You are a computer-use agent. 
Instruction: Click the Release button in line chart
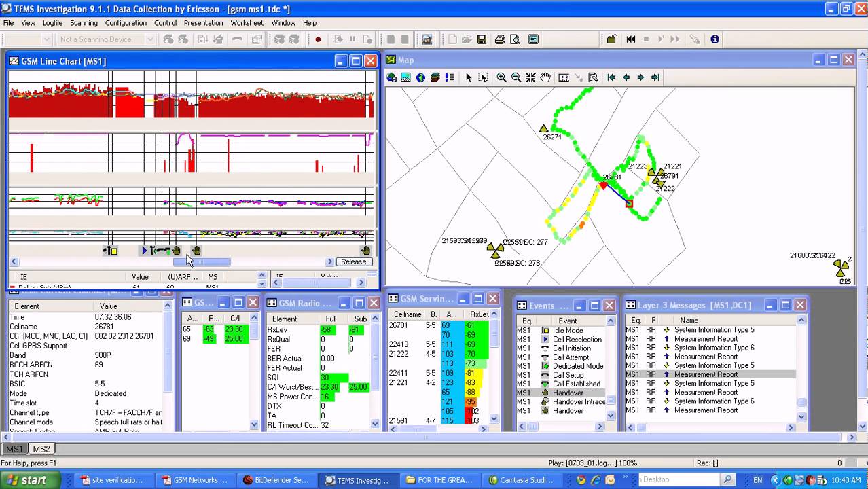(x=353, y=261)
